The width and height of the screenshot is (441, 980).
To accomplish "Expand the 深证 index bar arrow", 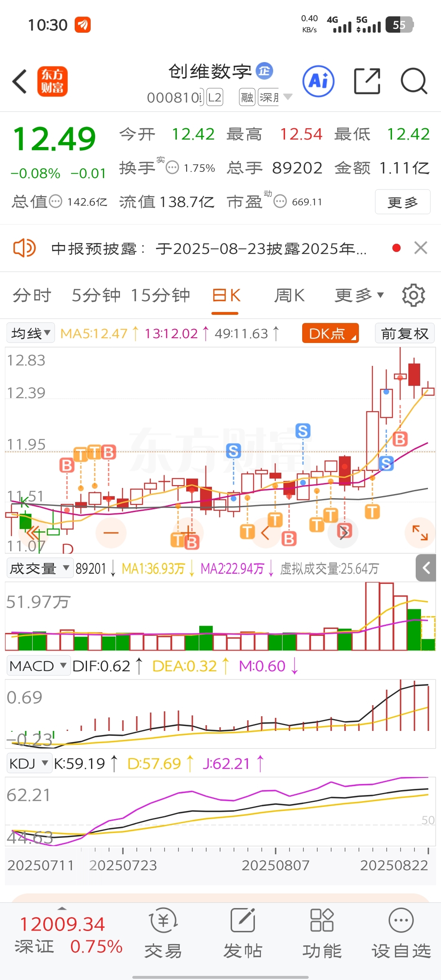I will coord(62,909).
